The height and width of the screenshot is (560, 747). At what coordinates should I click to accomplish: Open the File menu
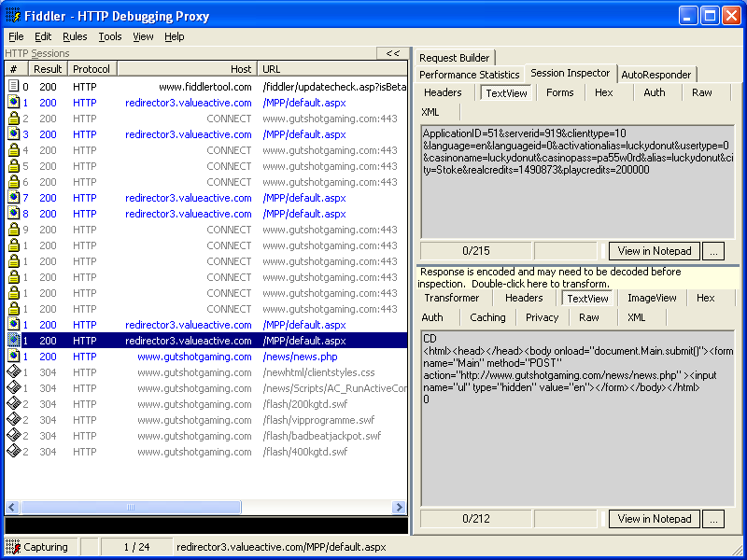16,36
